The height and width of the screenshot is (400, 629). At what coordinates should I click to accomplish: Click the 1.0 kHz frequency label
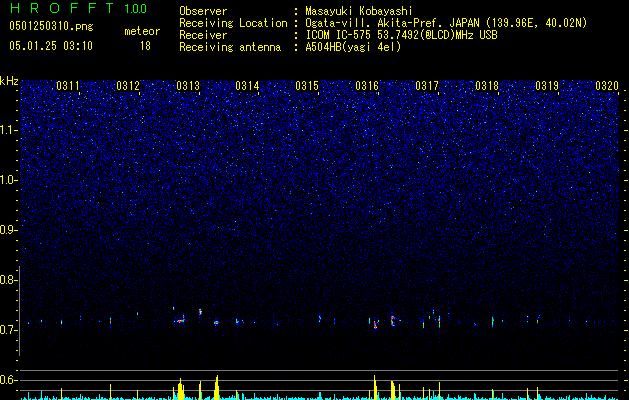[8, 180]
